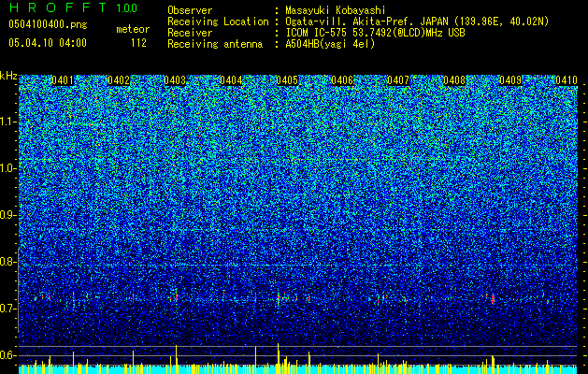Click the 0403 time marker
588x374 pixels.
[x=175, y=80]
